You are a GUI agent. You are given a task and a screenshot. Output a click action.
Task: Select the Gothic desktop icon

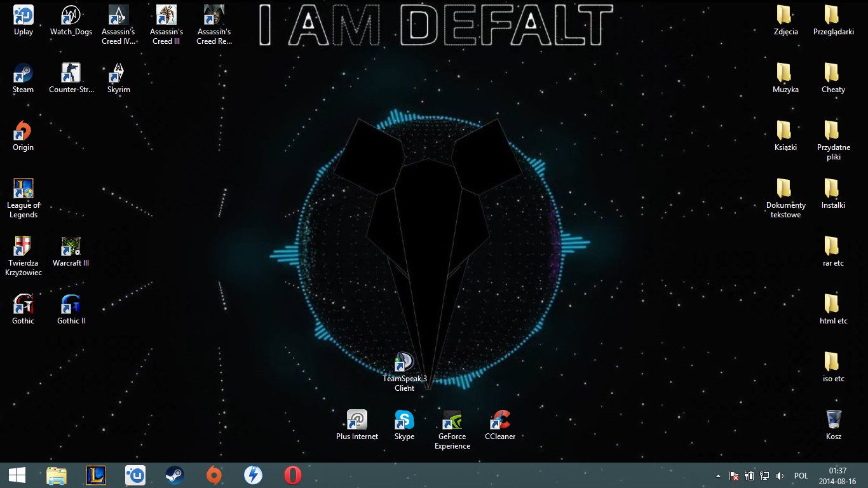pyautogui.click(x=24, y=309)
